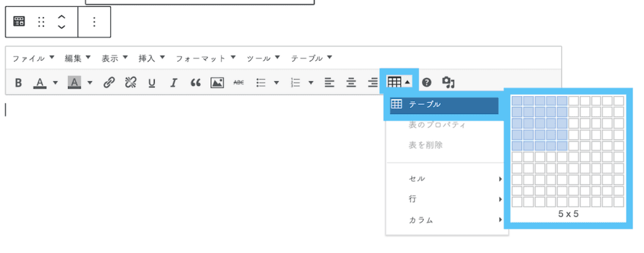The image size is (644, 253).
Task: Click the table toolbar button
Action: coord(398,82)
